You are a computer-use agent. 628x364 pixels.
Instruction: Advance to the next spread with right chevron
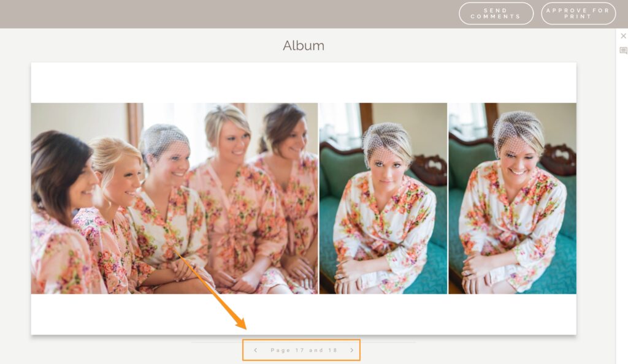351,350
